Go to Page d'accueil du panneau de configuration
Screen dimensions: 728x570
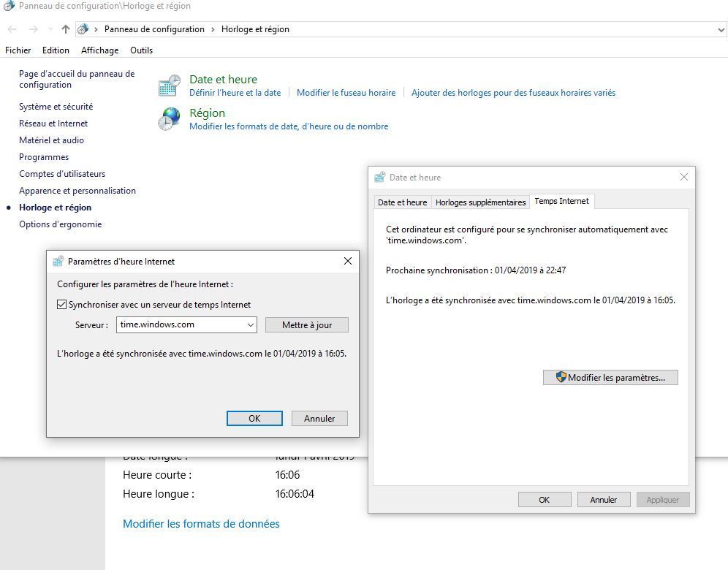coord(77,79)
